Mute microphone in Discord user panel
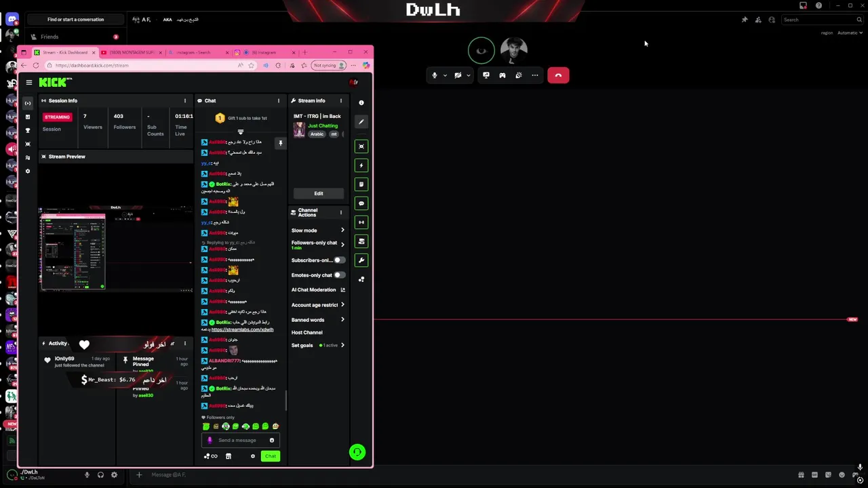 click(87, 475)
